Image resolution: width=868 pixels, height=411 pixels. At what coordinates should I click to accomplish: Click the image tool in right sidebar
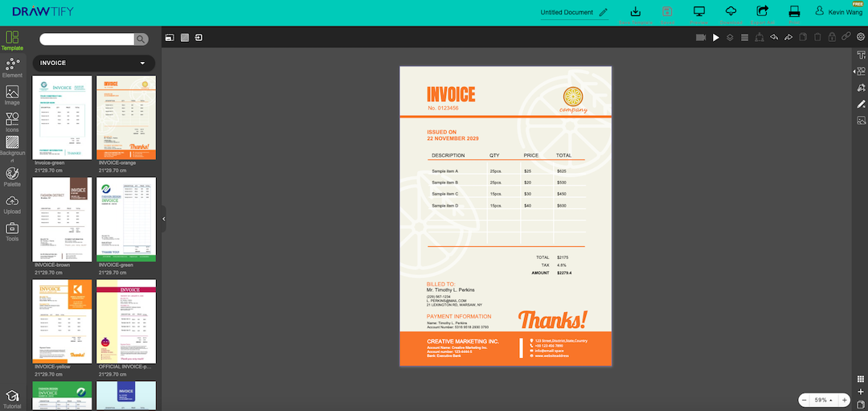click(x=861, y=120)
